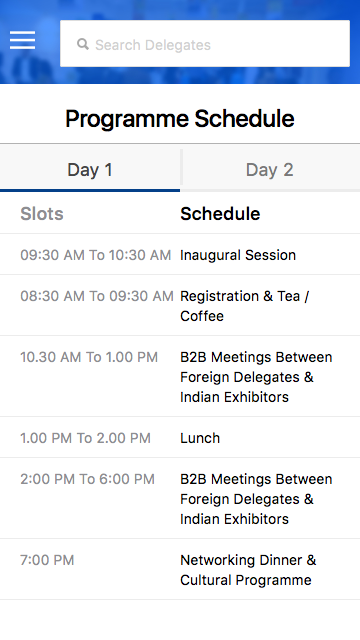The height and width of the screenshot is (640, 360).
Task: Click the 2:00 PM To 6:00 PM slot
Action: (87, 479)
